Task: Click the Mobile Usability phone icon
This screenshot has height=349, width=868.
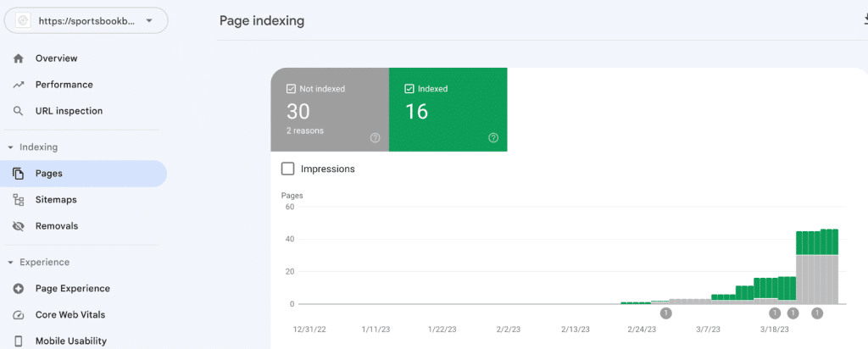Action: [19, 341]
